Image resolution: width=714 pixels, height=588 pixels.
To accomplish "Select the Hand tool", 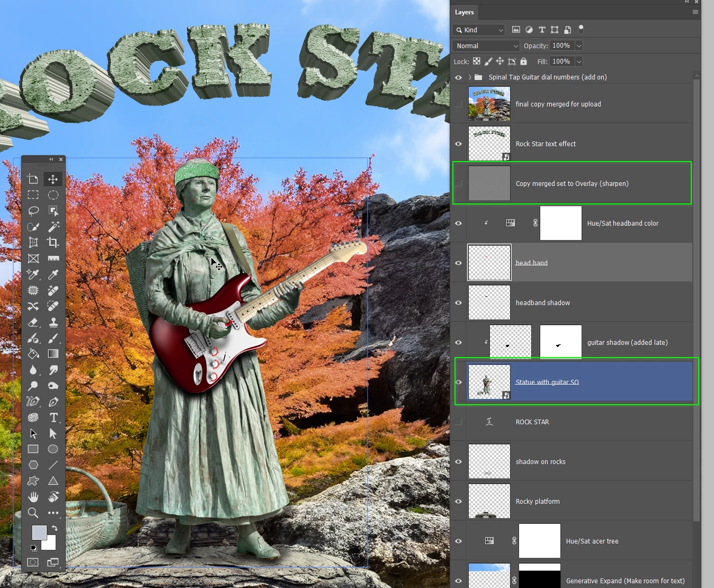I will [x=33, y=497].
